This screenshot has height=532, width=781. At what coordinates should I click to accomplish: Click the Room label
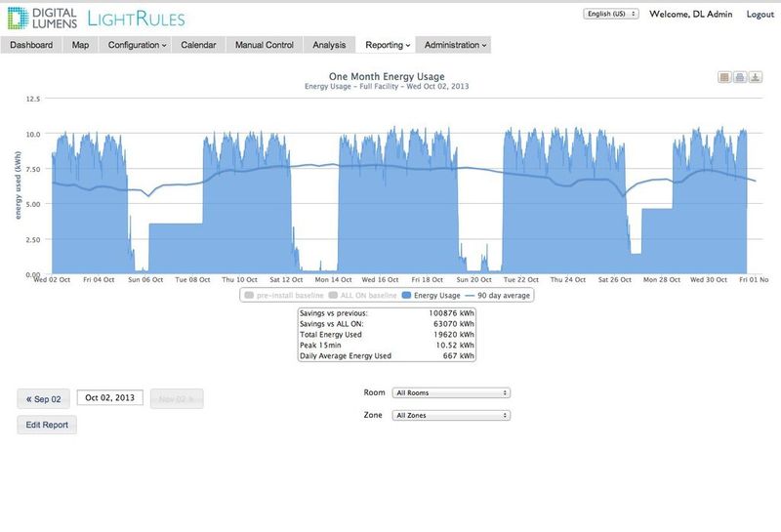374,392
